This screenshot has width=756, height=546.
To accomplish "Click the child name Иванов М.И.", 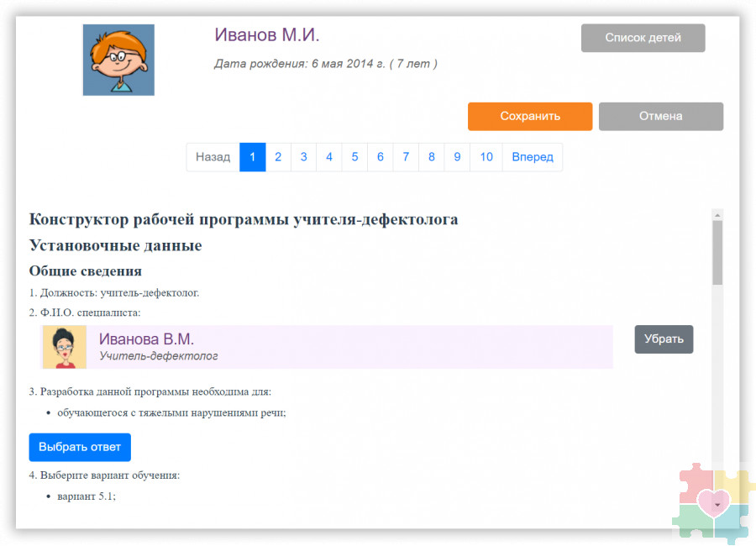I will 267,34.
